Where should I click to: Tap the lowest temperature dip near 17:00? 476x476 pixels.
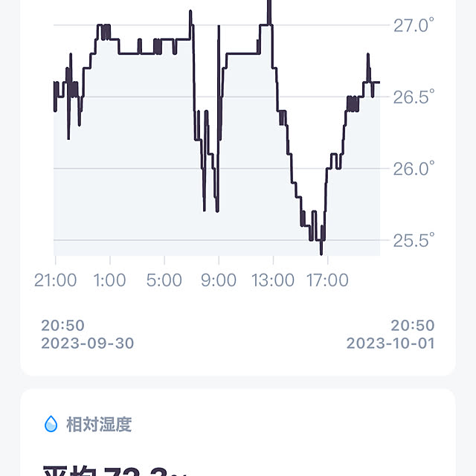click(x=321, y=252)
